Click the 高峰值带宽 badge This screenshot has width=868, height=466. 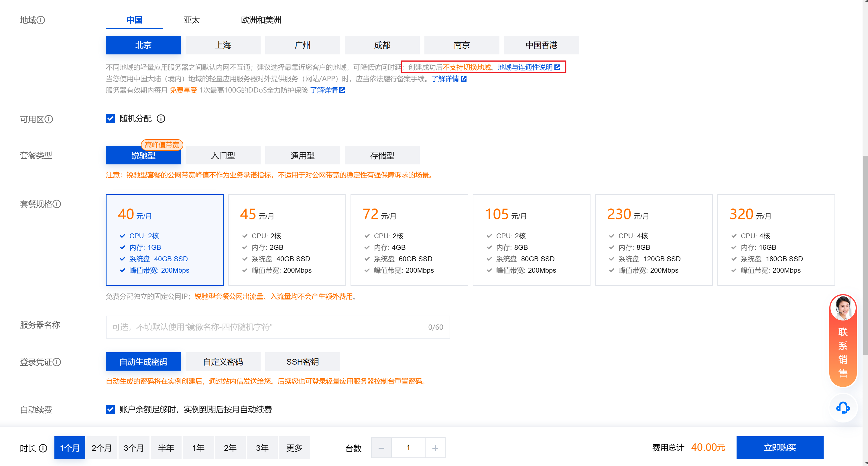tap(162, 145)
